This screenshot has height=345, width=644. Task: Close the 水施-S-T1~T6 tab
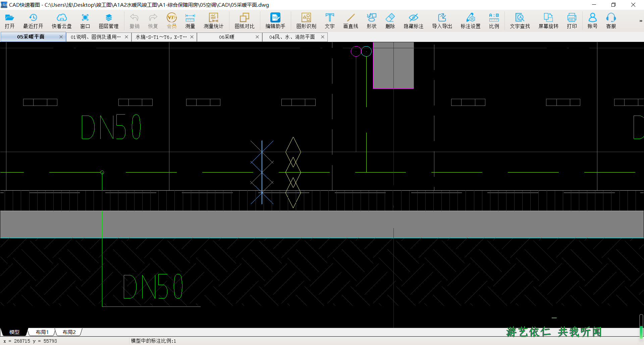coord(192,37)
